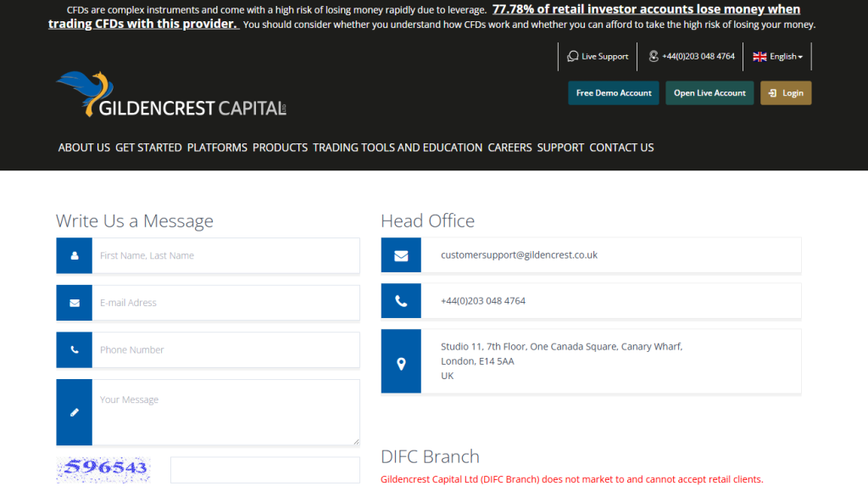Click the Head Office phone icon
The width and height of the screenshot is (868, 486).
401,301
